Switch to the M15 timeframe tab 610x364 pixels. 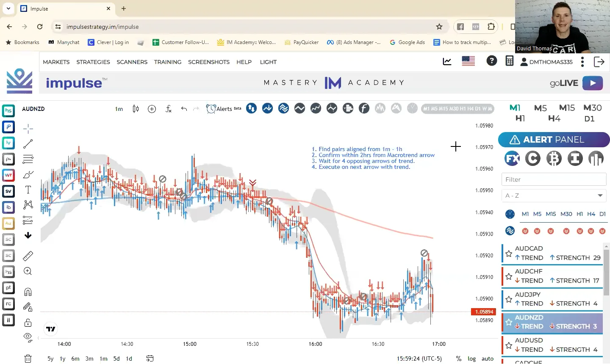tap(567, 108)
